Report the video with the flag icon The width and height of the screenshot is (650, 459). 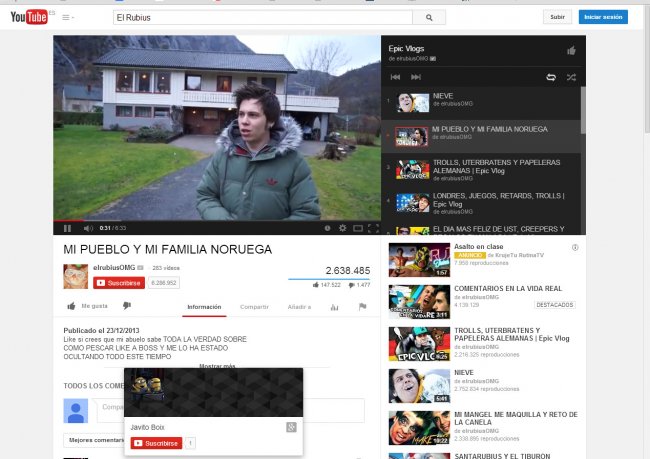point(362,306)
